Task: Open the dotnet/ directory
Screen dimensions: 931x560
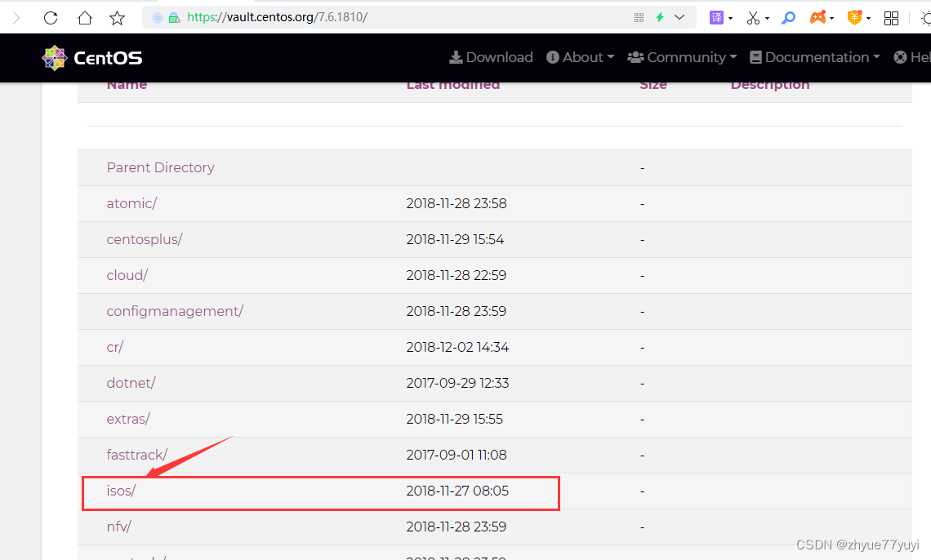Action: click(x=131, y=383)
